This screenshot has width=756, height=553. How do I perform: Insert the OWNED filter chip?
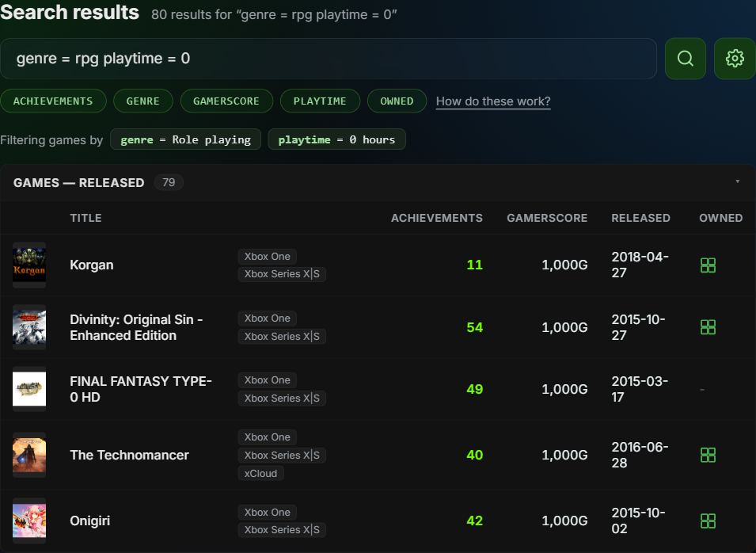pyautogui.click(x=397, y=101)
